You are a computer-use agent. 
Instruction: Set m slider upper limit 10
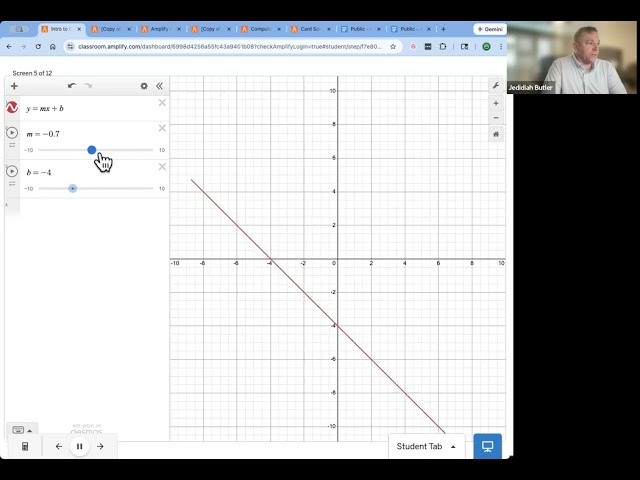coord(162,150)
